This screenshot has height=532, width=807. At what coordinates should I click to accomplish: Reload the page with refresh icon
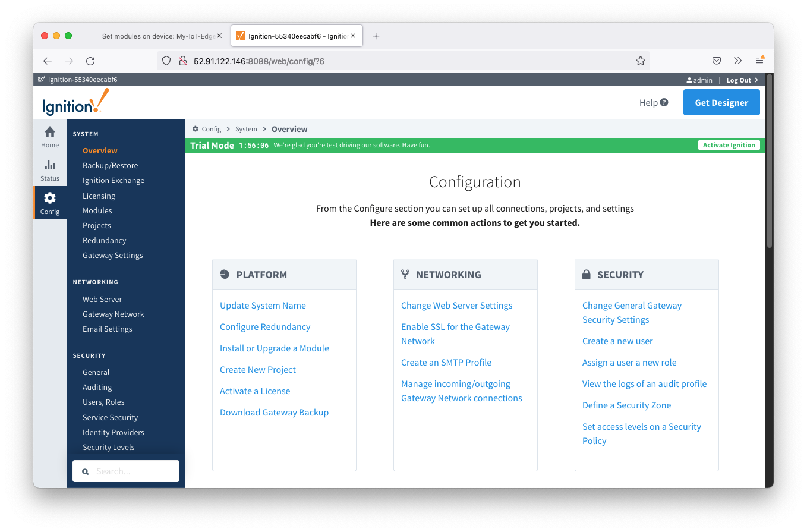click(90, 61)
